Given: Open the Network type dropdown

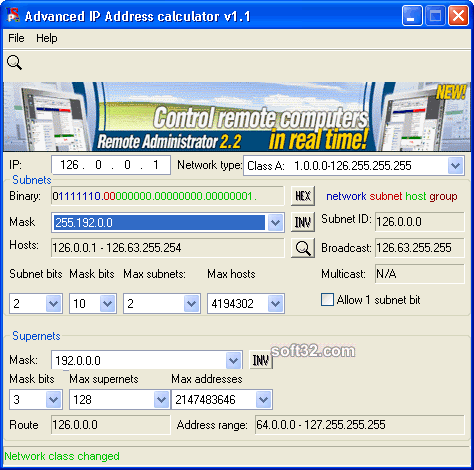Looking at the screenshot, I should click(455, 166).
